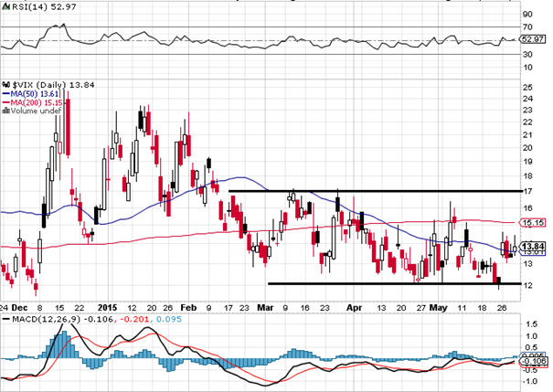Click the red 15.15 price tag
Image resolution: width=553 pixels, height=392 pixels.
tap(533, 222)
